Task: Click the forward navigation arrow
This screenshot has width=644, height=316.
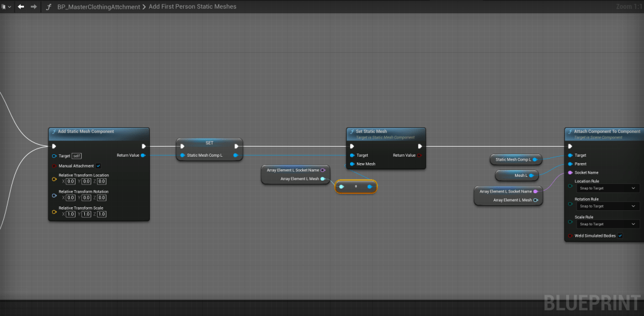Action: pos(33,6)
